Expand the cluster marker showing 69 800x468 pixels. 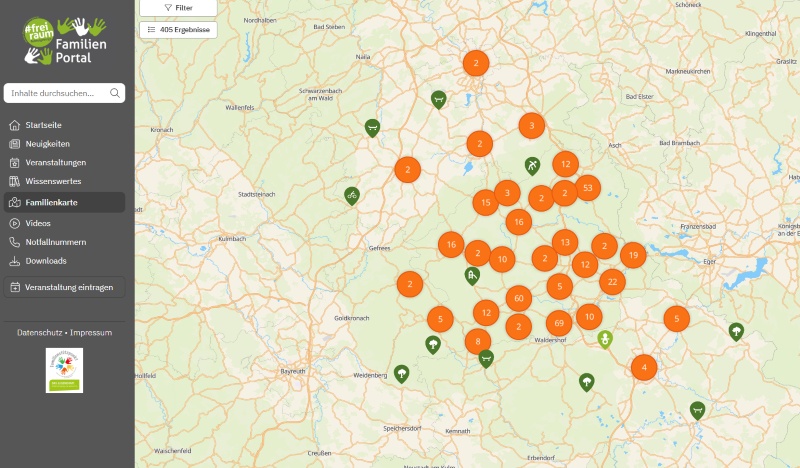coord(559,323)
